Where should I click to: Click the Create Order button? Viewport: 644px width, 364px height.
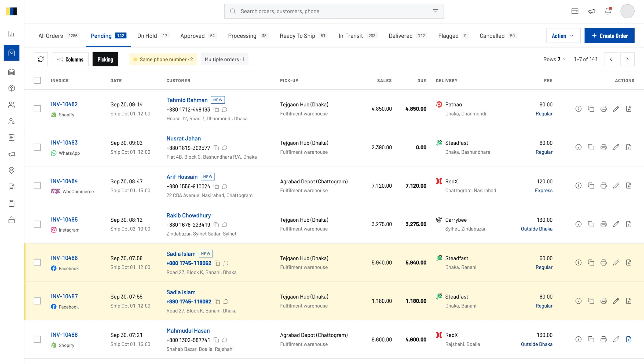[x=609, y=36]
